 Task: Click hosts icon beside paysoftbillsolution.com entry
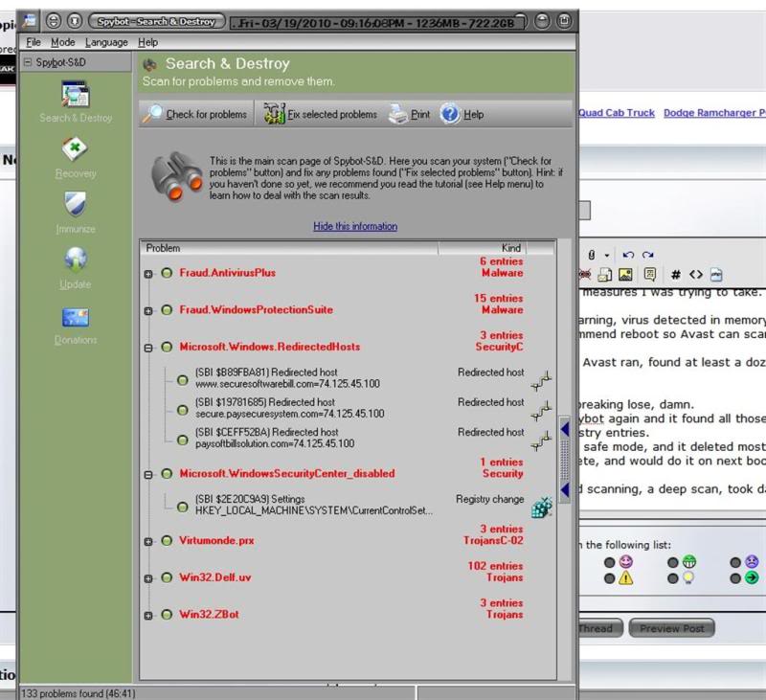[x=541, y=441]
